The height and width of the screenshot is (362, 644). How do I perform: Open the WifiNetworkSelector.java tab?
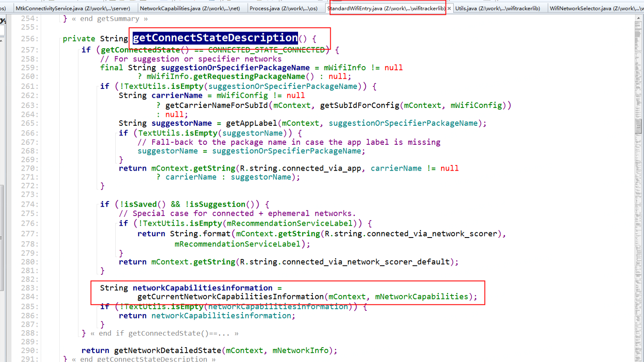pos(596,8)
